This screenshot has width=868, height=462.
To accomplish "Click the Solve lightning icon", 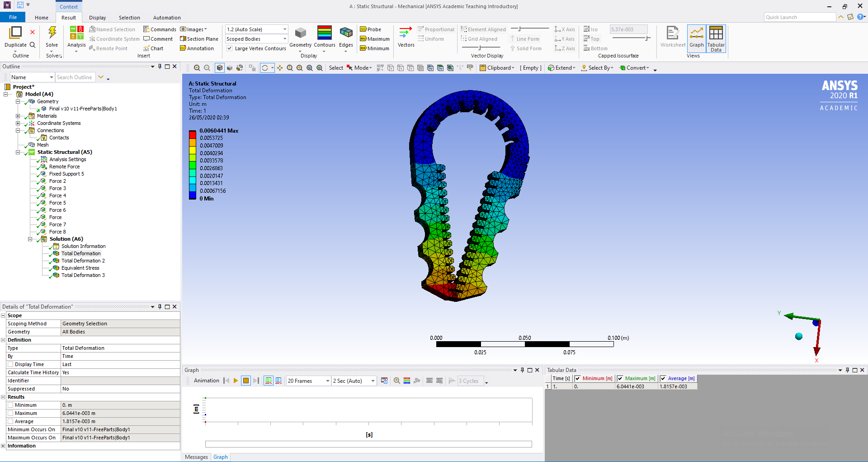I will pos(52,33).
